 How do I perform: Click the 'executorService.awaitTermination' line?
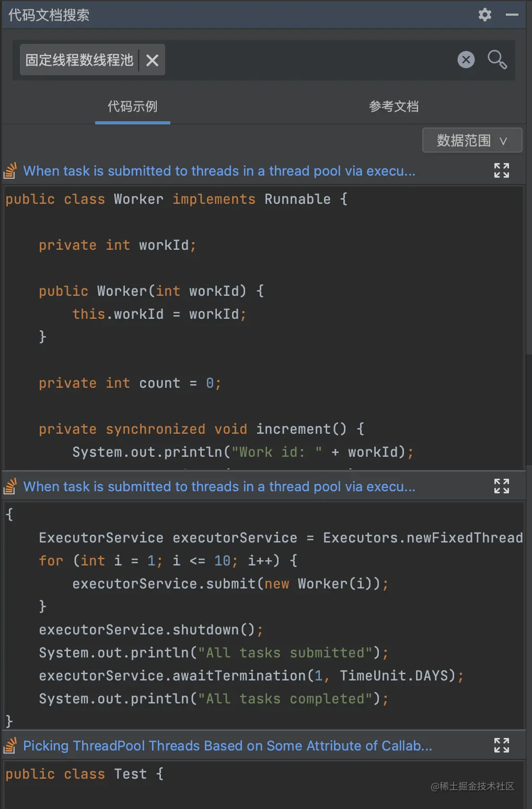(251, 676)
